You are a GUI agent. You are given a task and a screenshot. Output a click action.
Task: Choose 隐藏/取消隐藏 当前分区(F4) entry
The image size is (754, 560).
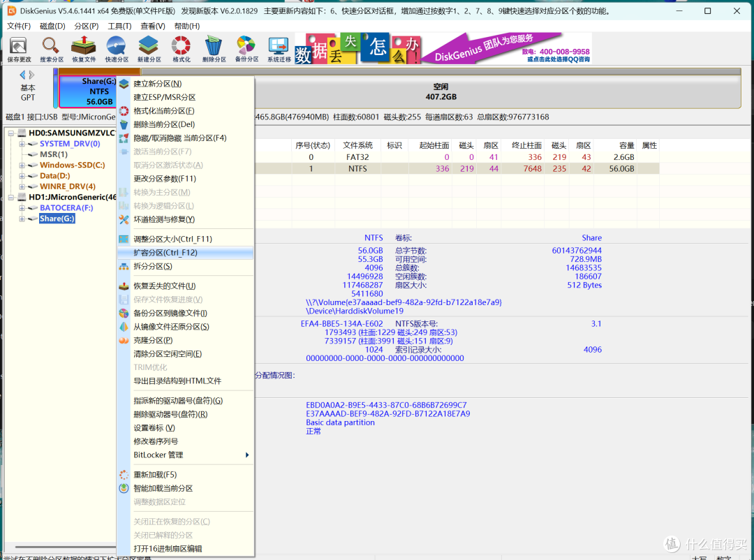(186, 138)
